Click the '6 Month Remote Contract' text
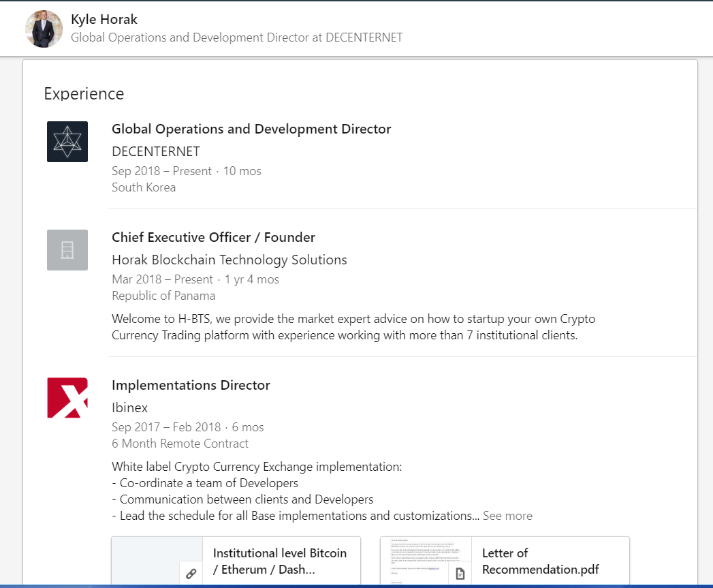The image size is (713, 588). click(x=180, y=444)
